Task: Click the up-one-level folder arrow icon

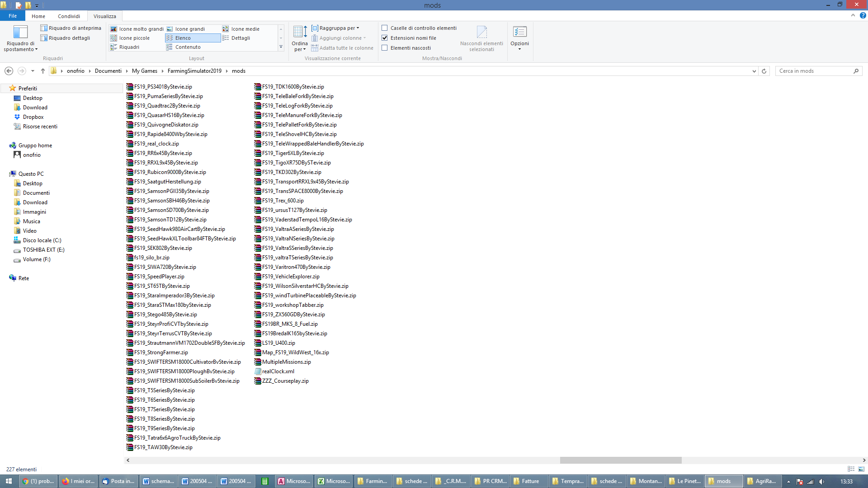Action: coord(42,71)
